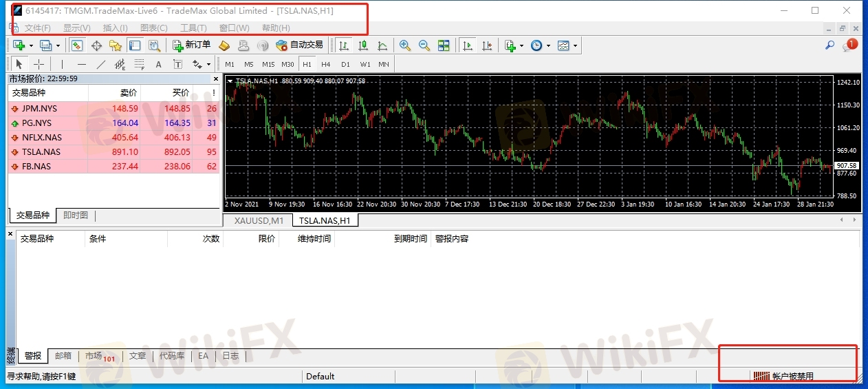Open the search magnifier at top right
The image size is (868, 389).
[x=829, y=45]
